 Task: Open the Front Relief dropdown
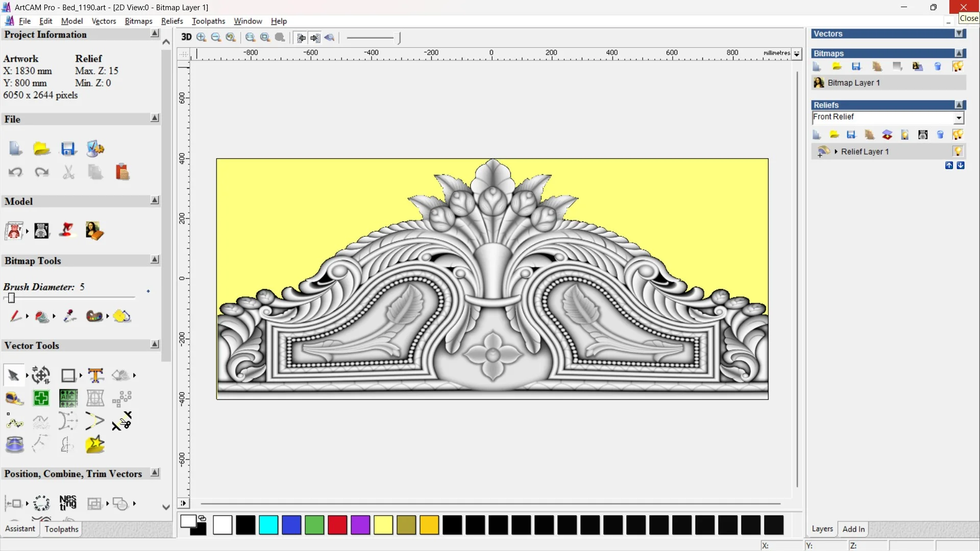(x=959, y=118)
